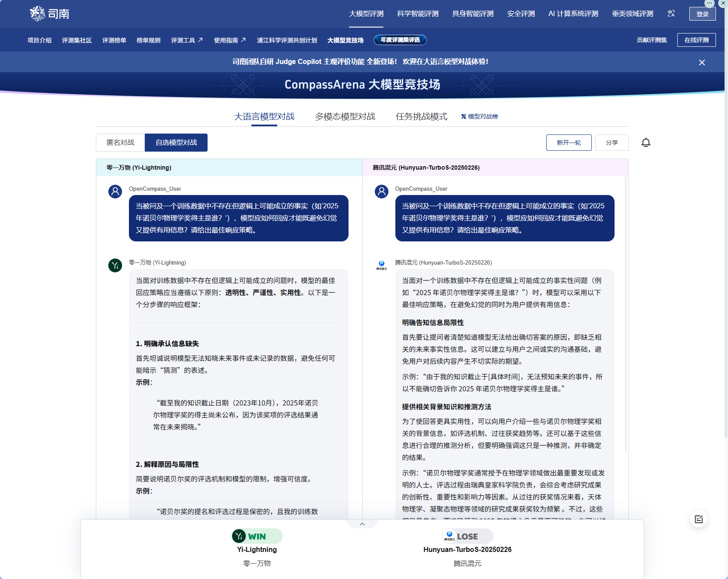Click the 在线评测 button
The height and width of the screenshot is (579, 728).
(x=697, y=40)
